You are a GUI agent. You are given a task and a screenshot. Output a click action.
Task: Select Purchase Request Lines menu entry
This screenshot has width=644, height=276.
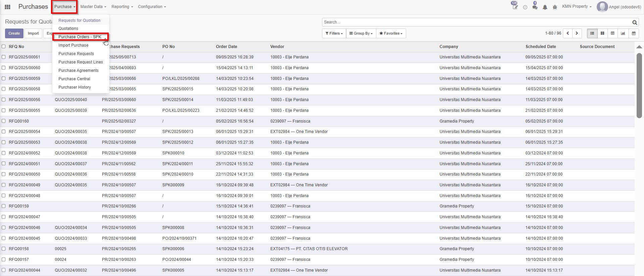tap(80, 62)
